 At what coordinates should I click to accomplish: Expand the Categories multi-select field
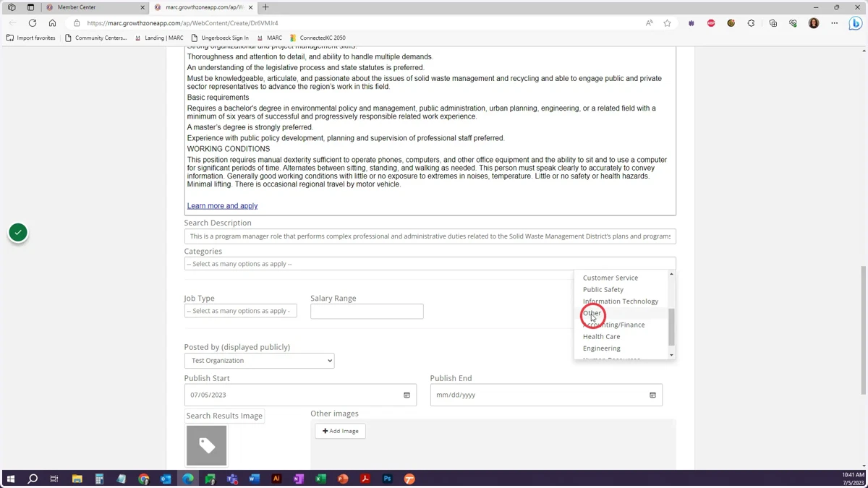click(430, 264)
